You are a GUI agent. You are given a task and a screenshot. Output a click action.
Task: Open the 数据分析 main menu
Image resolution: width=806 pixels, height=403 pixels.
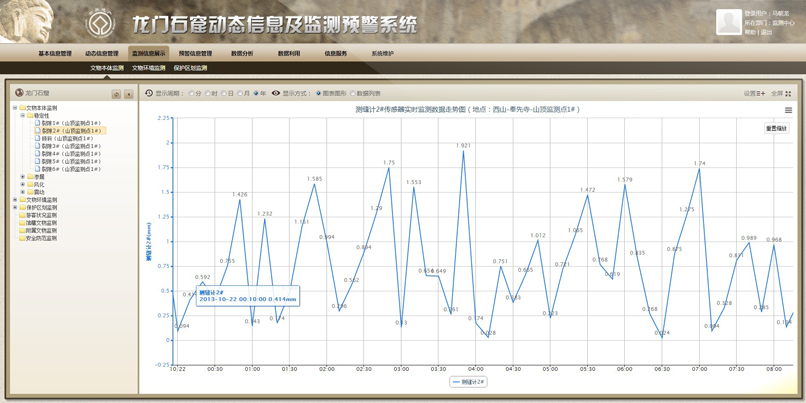pos(242,54)
